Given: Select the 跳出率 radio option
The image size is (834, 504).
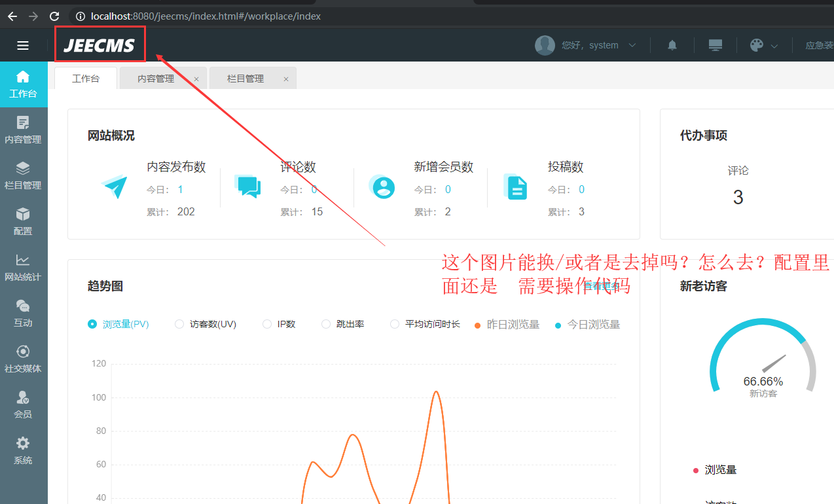Looking at the screenshot, I should (x=342, y=324).
